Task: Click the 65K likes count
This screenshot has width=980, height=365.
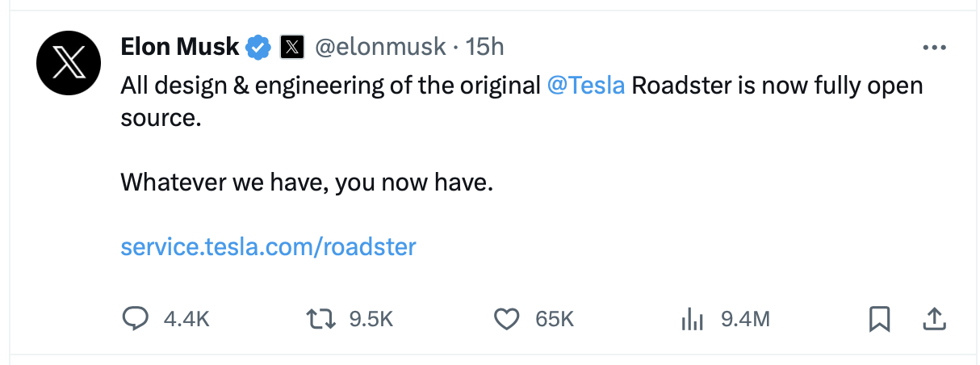Action: [x=555, y=320]
